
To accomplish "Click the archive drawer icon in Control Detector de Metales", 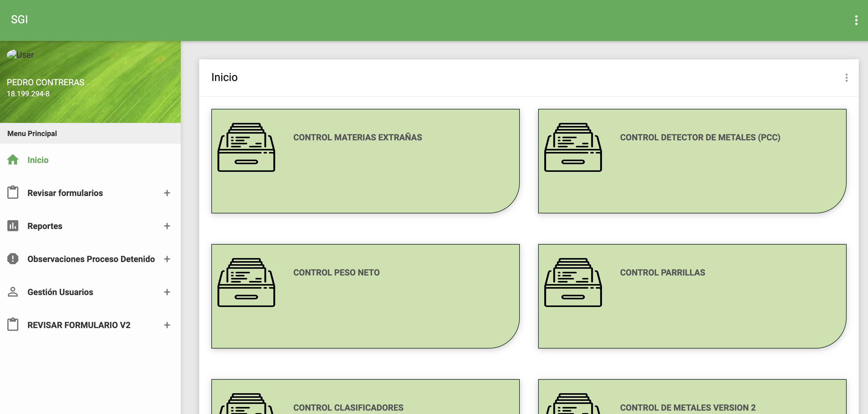I will [573, 147].
